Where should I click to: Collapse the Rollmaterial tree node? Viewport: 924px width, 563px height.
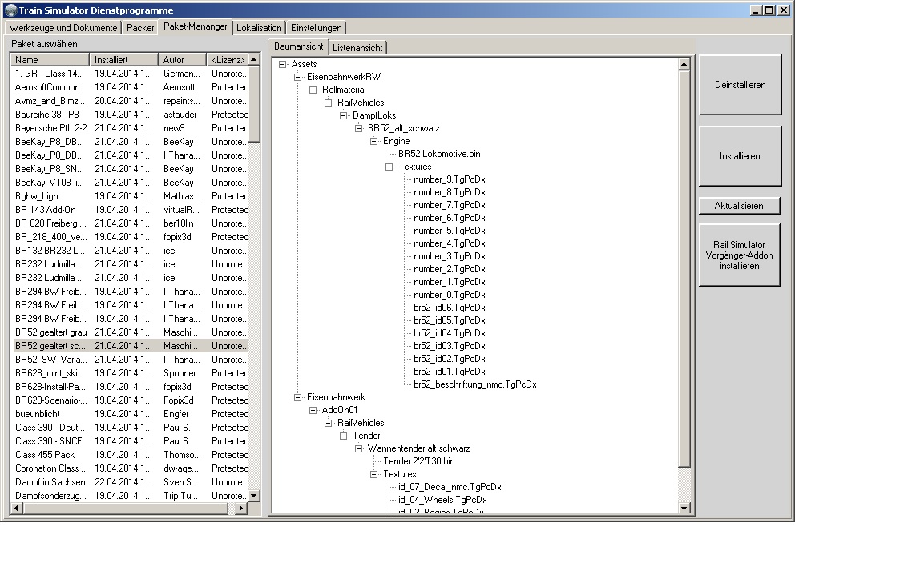point(313,90)
